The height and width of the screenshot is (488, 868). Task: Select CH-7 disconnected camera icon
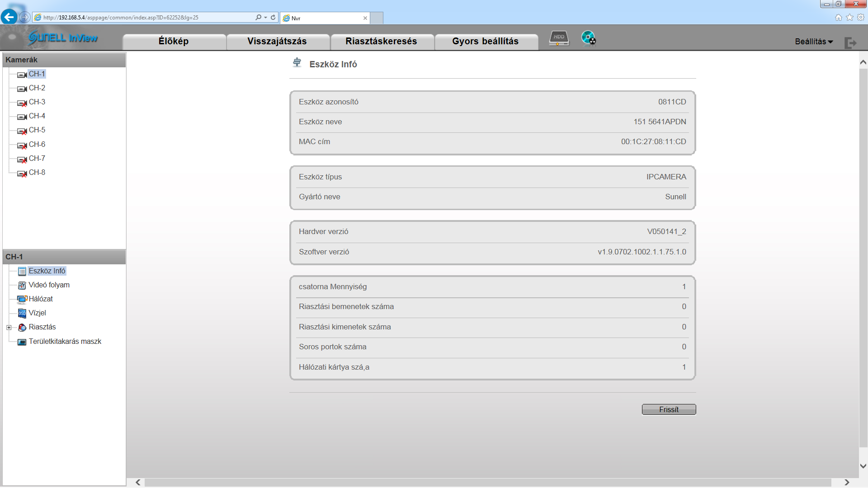pyautogui.click(x=22, y=159)
